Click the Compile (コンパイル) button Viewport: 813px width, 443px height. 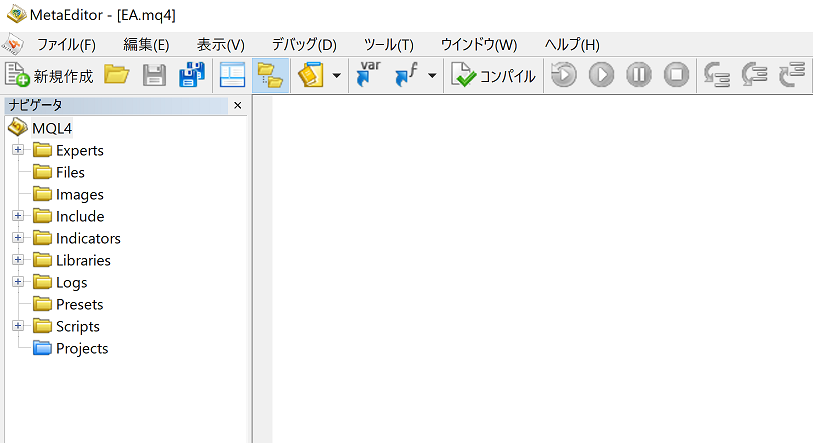[493, 75]
